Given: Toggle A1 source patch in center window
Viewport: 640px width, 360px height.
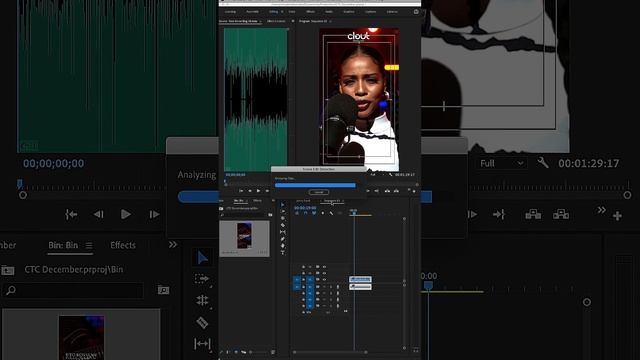Looking at the screenshot, I should (x=297, y=287).
